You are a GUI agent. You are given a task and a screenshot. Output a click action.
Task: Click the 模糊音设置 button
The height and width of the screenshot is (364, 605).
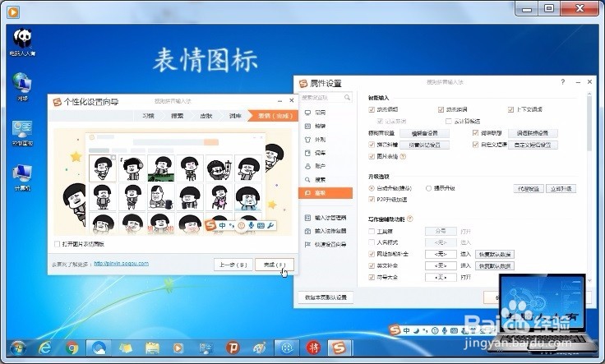[x=424, y=133]
